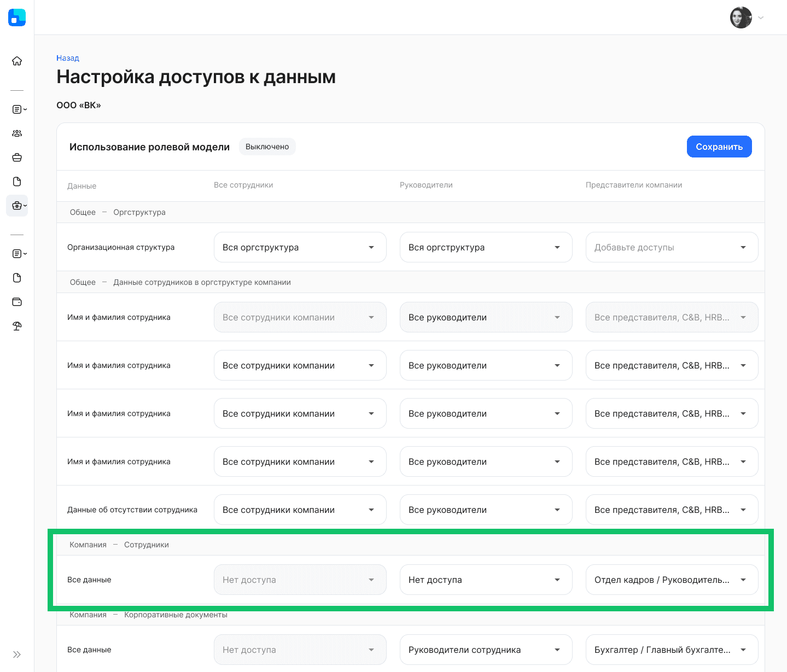Image resolution: width=787 pixels, height=672 pixels.
Task: Open «Вся оргструктура» dropdown under Все сотрудники
Action: pyautogui.click(x=300, y=247)
